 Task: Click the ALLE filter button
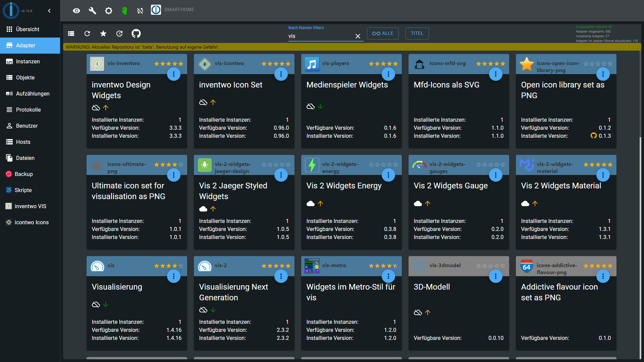pos(383,34)
